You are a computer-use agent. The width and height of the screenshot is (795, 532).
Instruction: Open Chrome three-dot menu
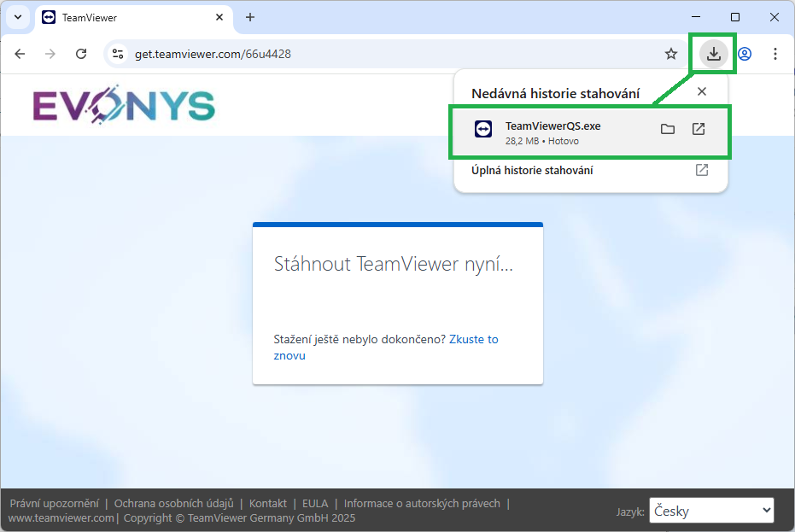point(775,54)
